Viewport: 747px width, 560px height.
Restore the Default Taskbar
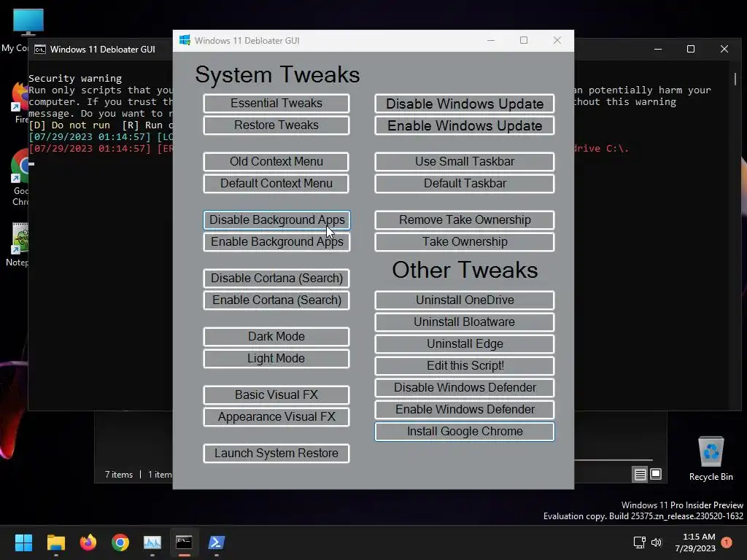click(465, 183)
